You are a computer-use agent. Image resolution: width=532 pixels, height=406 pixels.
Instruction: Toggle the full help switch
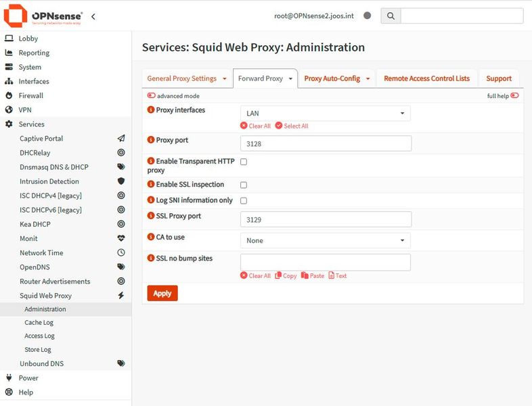pos(514,95)
